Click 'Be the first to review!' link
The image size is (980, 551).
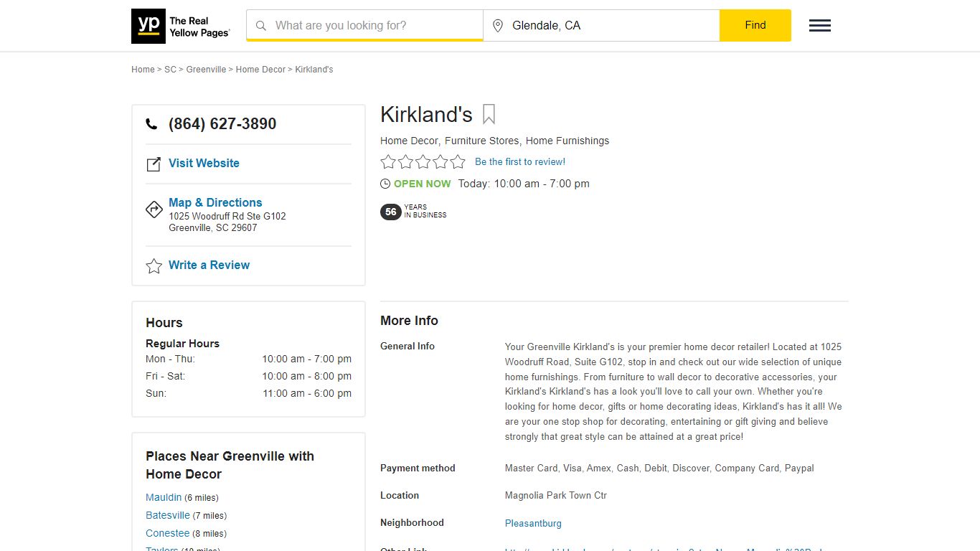click(520, 162)
